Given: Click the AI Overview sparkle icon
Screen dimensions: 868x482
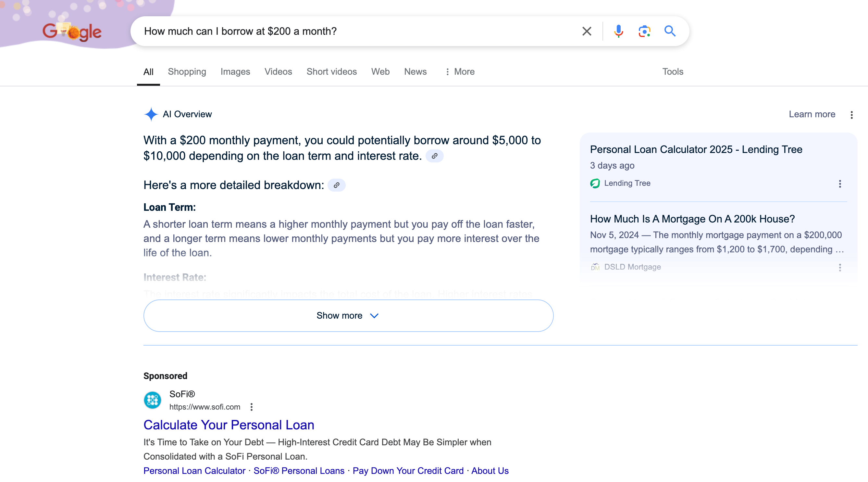Looking at the screenshot, I should tap(151, 114).
